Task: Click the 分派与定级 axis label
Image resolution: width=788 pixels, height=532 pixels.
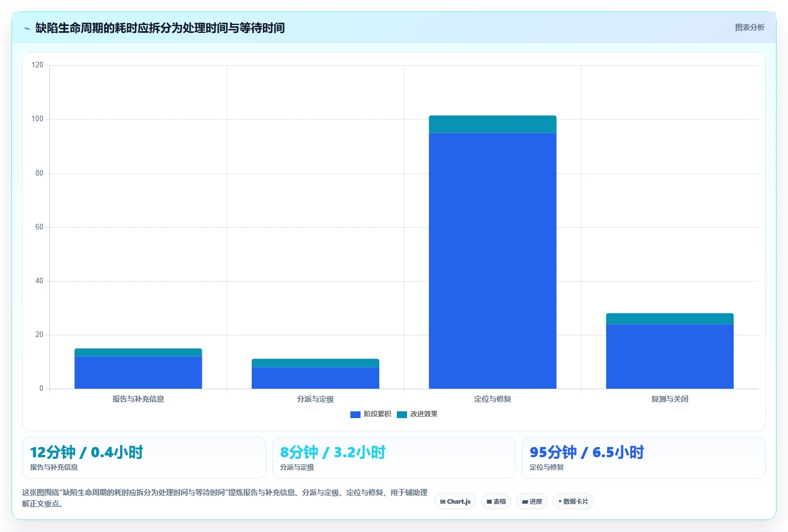Action: [315, 399]
